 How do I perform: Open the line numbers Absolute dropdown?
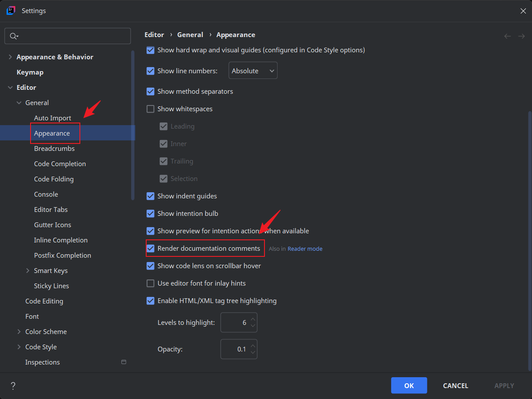coord(253,71)
